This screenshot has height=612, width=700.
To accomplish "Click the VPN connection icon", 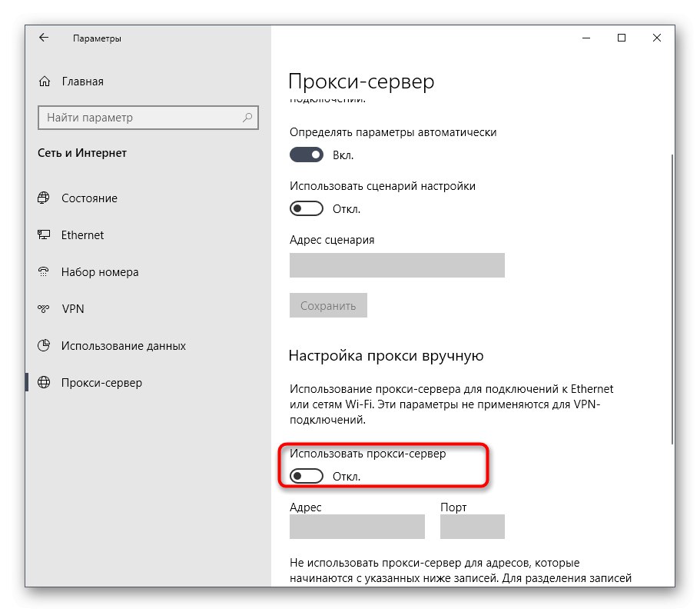I will coord(45,308).
